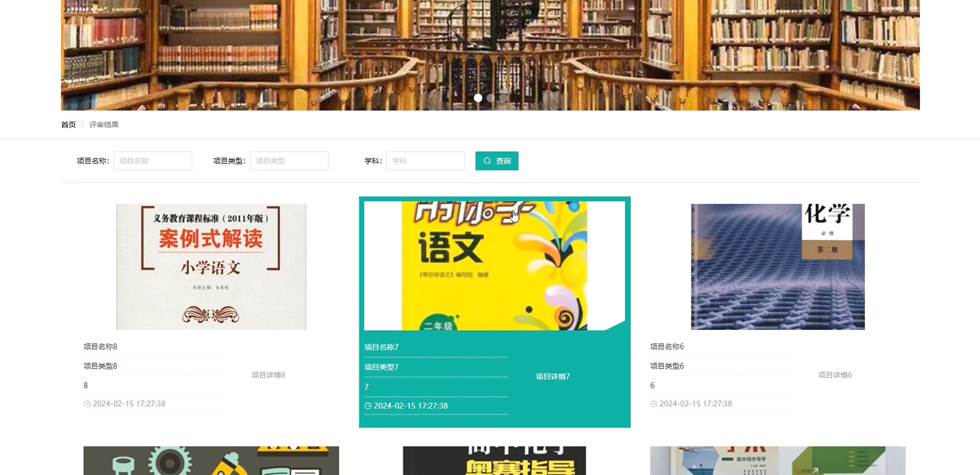The height and width of the screenshot is (475, 980).
Task: Click the 评审结果 breadcrumb text
Action: [x=104, y=124]
